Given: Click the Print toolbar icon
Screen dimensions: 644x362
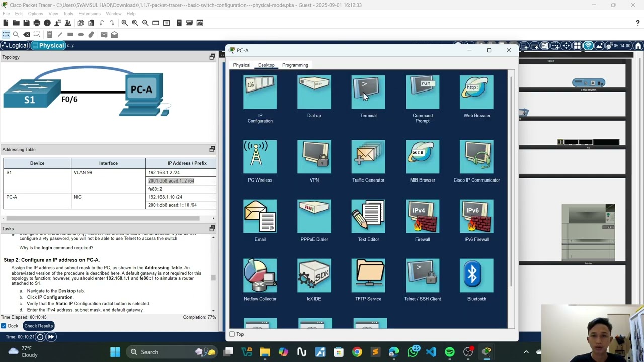Looking at the screenshot, I should [x=37, y=23].
